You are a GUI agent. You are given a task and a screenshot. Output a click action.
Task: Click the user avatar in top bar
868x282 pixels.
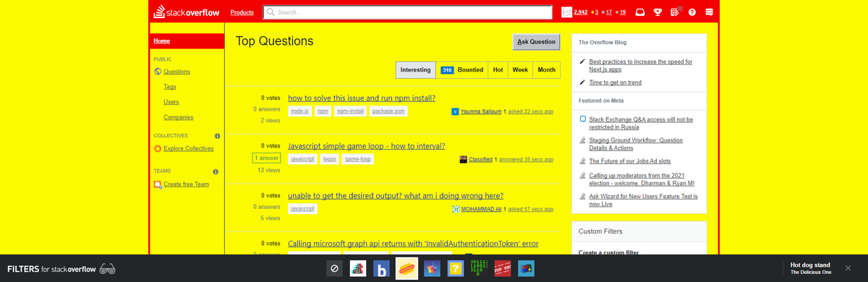point(567,12)
